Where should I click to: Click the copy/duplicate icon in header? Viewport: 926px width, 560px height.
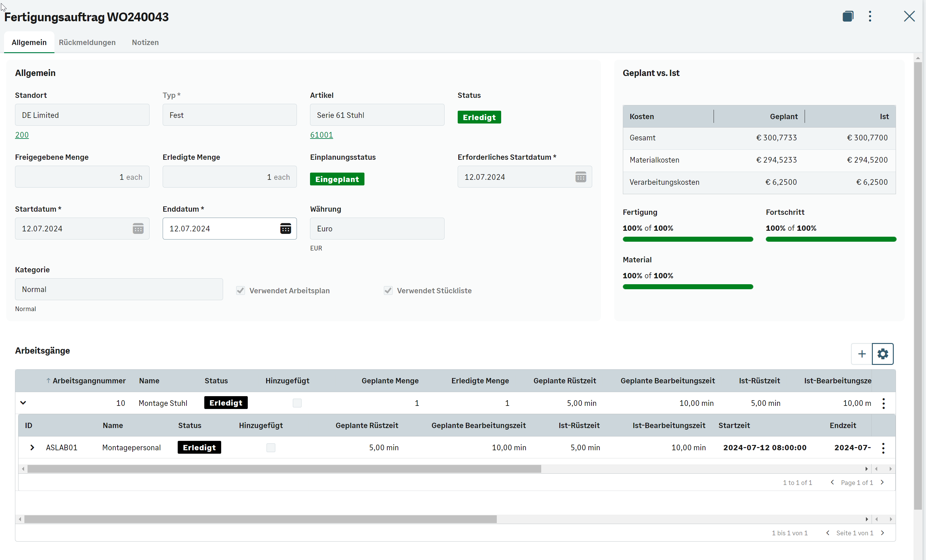pyautogui.click(x=848, y=16)
